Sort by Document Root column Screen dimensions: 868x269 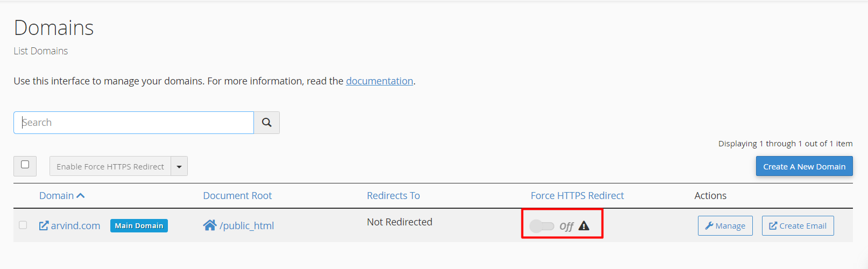coord(237,196)
